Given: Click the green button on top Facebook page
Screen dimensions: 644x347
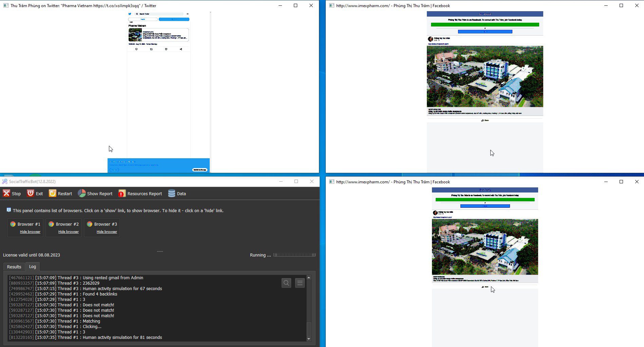Looking at the screenshot, I should click(485, 25).
